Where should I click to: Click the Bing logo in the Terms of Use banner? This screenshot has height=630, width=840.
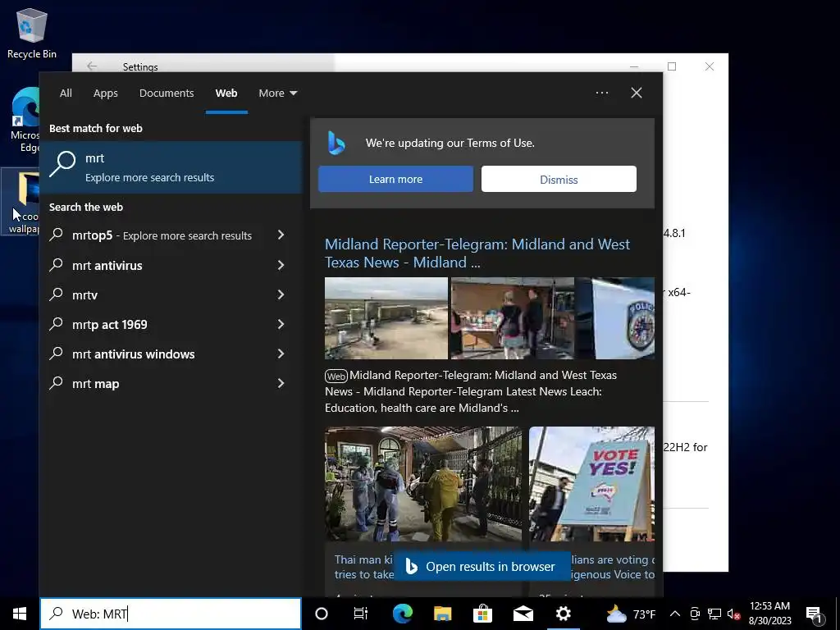tap(336, 143)
